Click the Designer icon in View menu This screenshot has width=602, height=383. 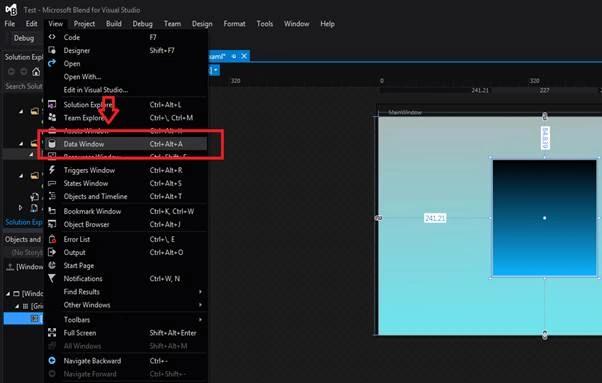coord(52,50)
